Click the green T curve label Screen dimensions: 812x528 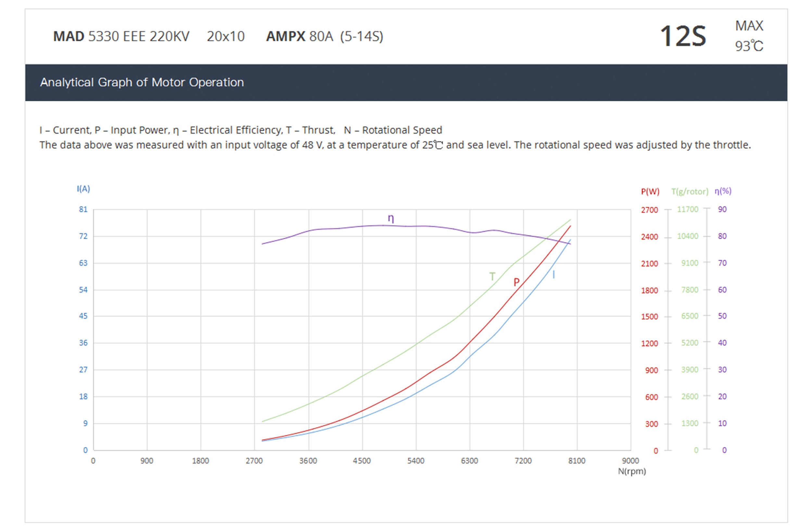[492, 276]
